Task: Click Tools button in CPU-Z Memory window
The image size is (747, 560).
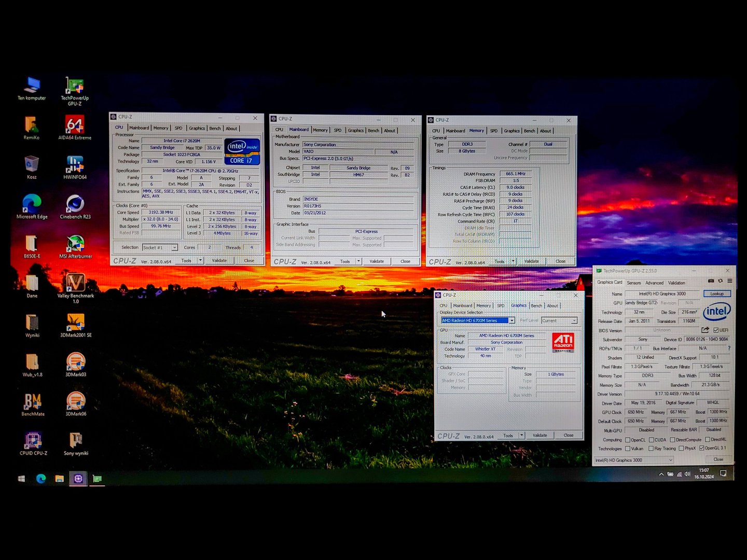Action: (500, 261)
